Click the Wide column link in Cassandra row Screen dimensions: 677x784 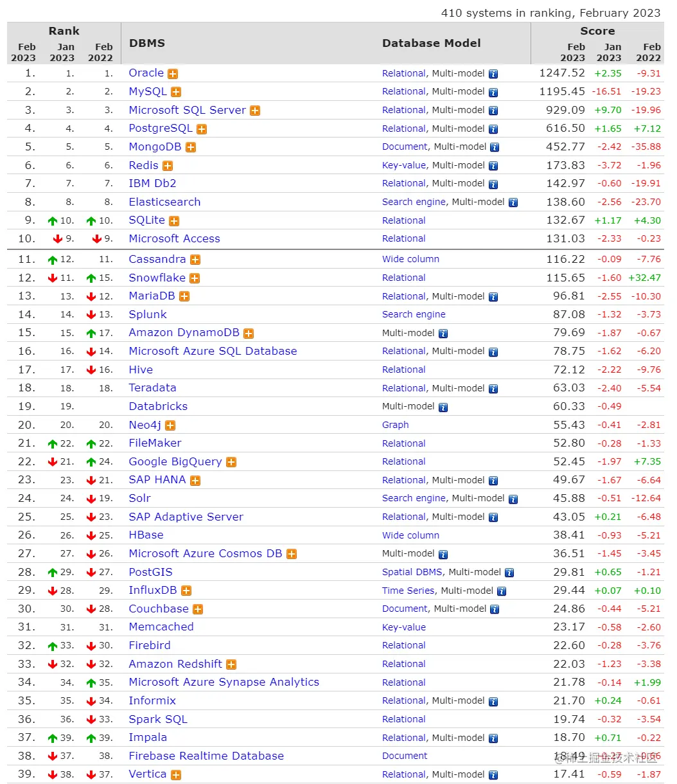click(410, 259)
